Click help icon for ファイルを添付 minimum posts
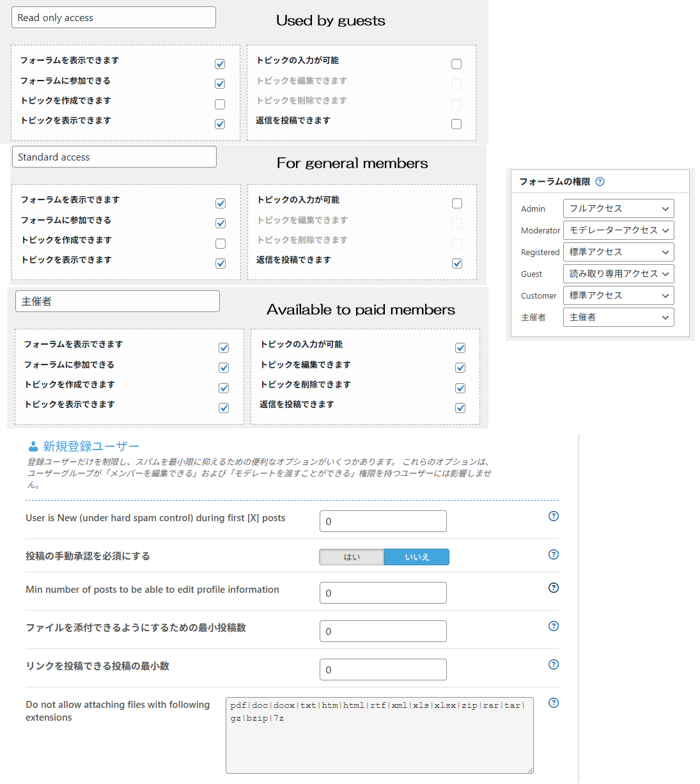This screenshot has width=700, height=784. (554, 626)
